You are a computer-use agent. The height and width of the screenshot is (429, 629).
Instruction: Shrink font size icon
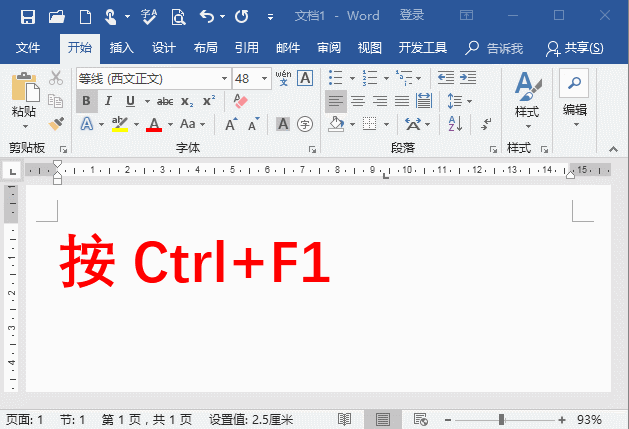[x=253, y=124]
